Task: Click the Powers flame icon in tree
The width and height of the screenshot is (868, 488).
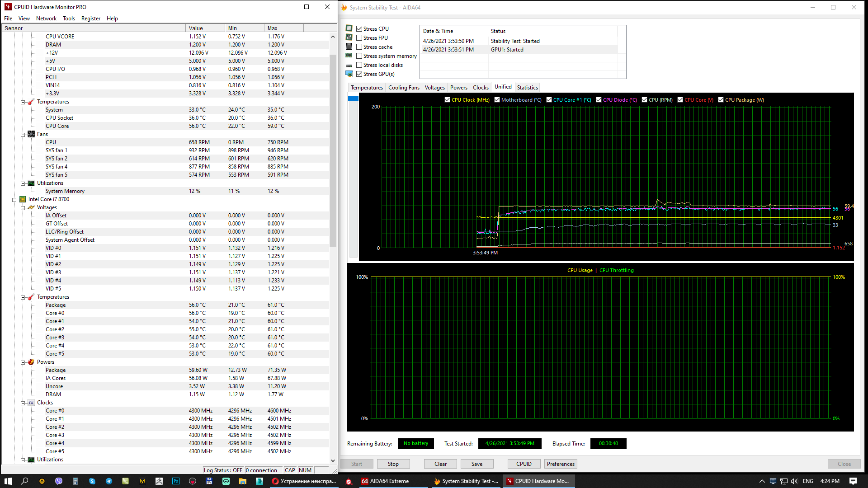Action: coord(31,362)
